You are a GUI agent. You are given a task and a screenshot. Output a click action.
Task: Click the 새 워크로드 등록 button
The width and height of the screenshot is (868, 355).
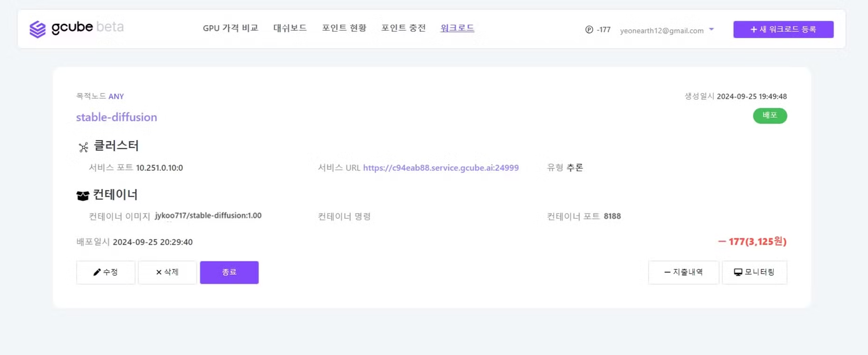tap(783, 29)
